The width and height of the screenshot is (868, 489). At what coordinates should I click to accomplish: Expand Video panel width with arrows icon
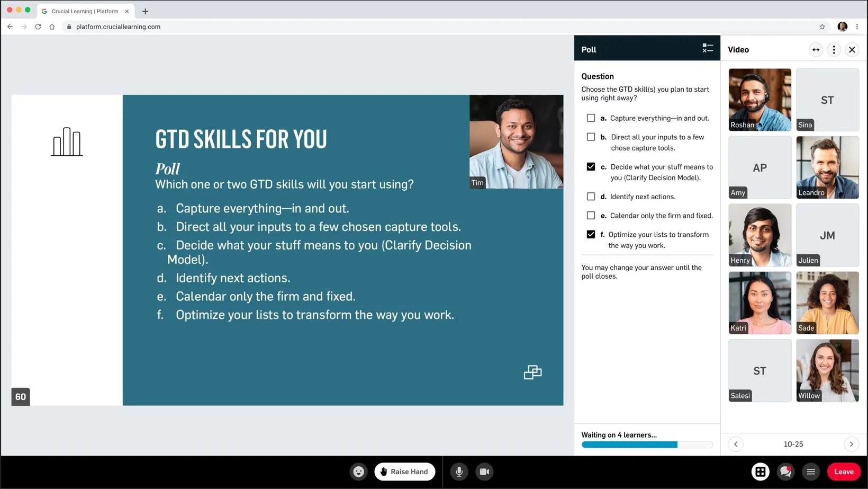816,50
